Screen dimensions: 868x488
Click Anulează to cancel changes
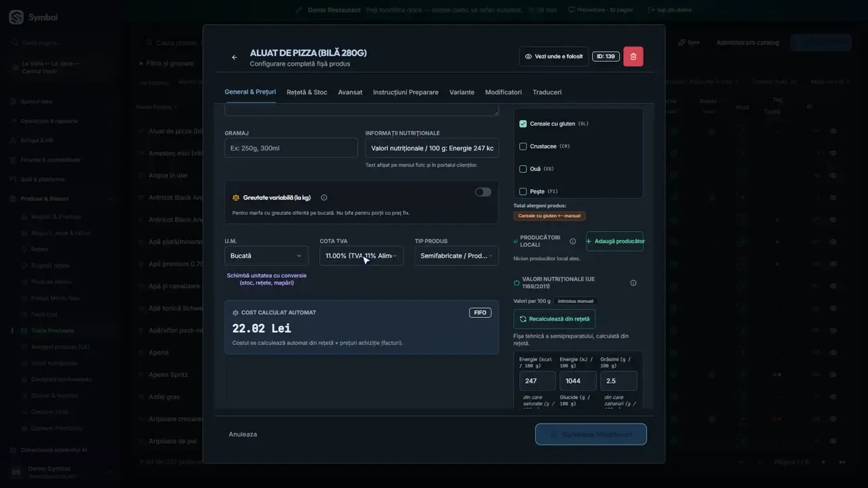[x=243, y=434]
